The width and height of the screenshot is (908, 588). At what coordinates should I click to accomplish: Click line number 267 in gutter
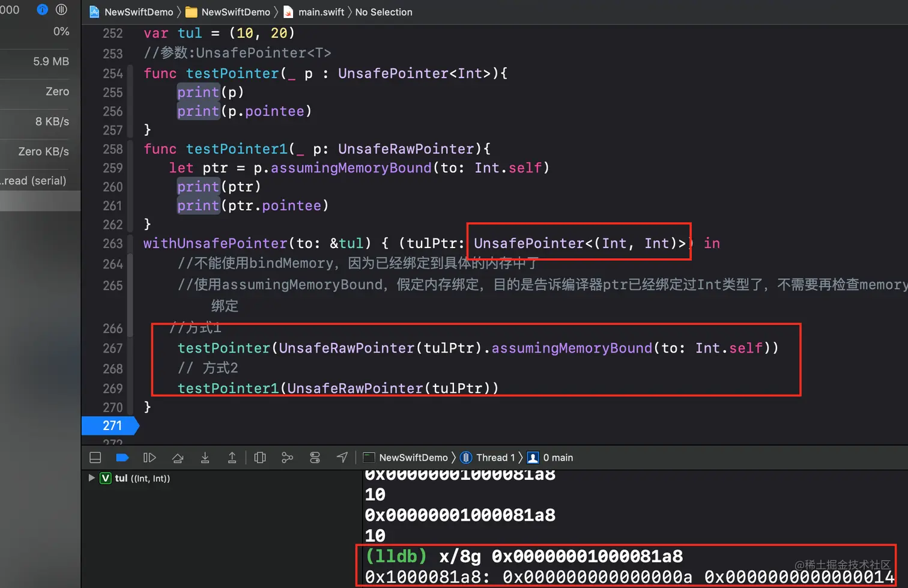pyautogui.click(x=112, y=348)
